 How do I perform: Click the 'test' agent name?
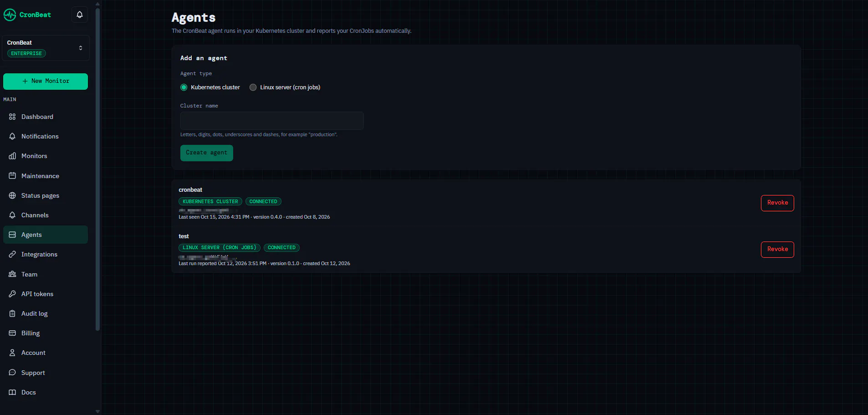184,236
